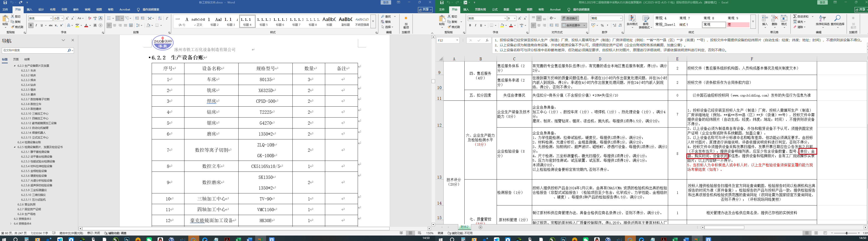Screen dimensions: 868x241
Task: Save the Word document from quick access
Action: [x=5, y=2]
